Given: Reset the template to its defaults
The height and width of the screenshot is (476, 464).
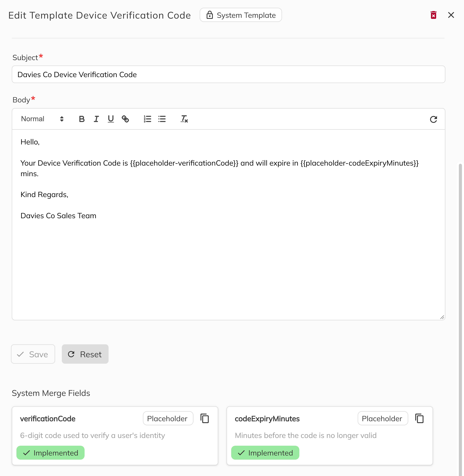Looking at the screenshot, I should click(x=85, y=354).
